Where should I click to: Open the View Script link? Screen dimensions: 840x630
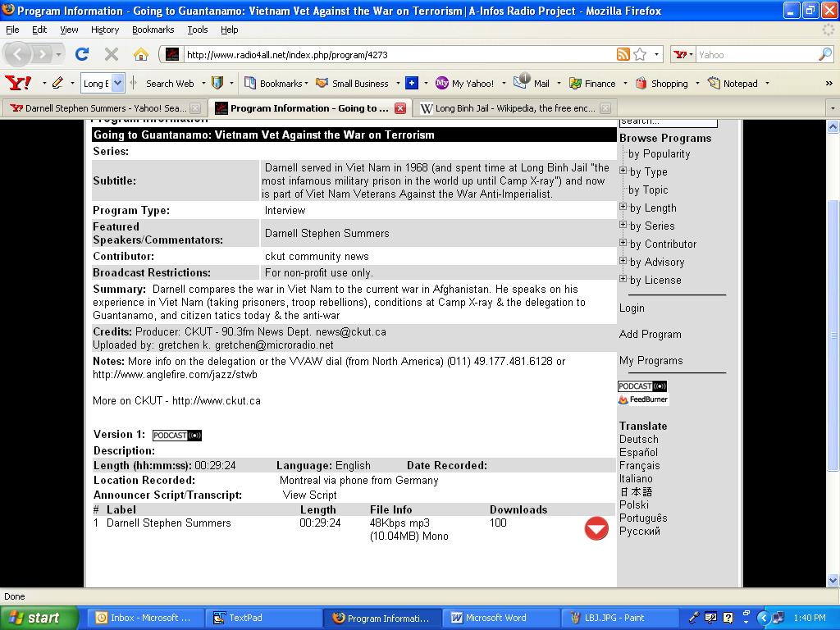[x=309, y=495]
